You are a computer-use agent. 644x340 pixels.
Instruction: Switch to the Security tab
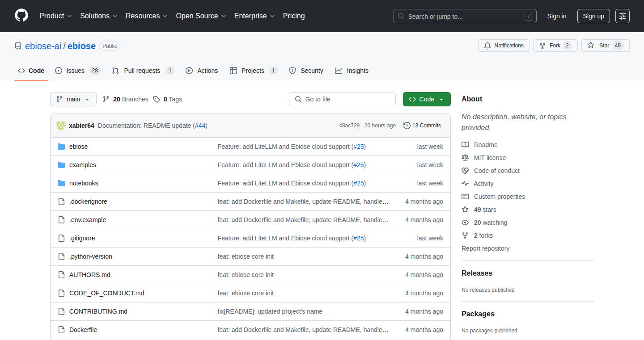pos(306,71)
